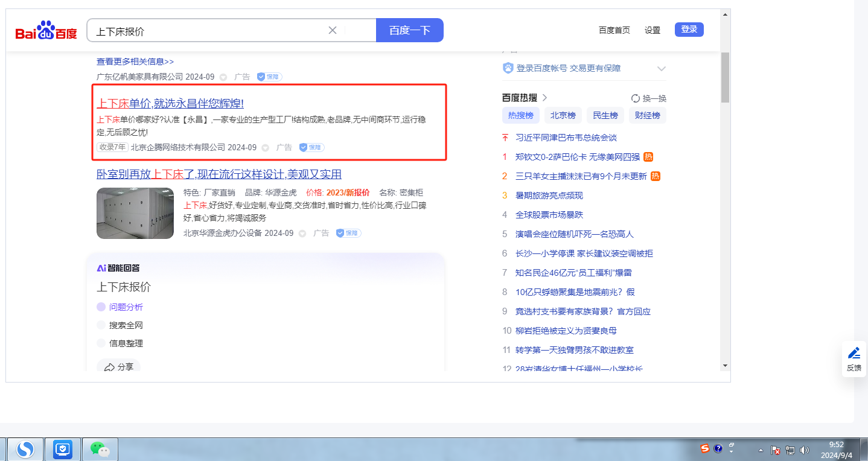The height and width of the screenshot is (461, 868).
Task: Switch to the 北京榜 tab
Action: [x=563, y=115]
